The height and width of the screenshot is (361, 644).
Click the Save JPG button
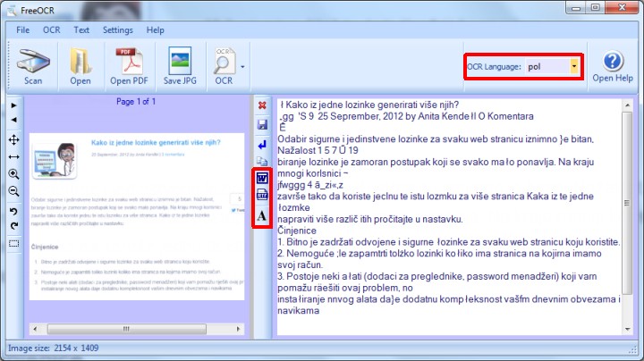181,65
